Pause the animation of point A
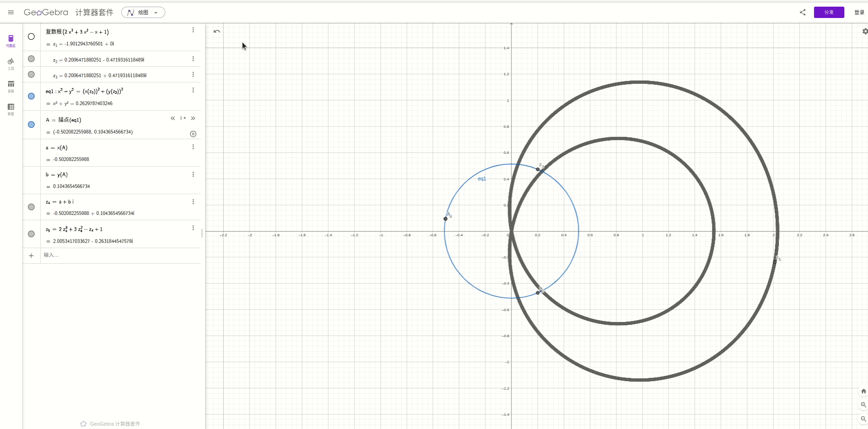 click(193, 134)
